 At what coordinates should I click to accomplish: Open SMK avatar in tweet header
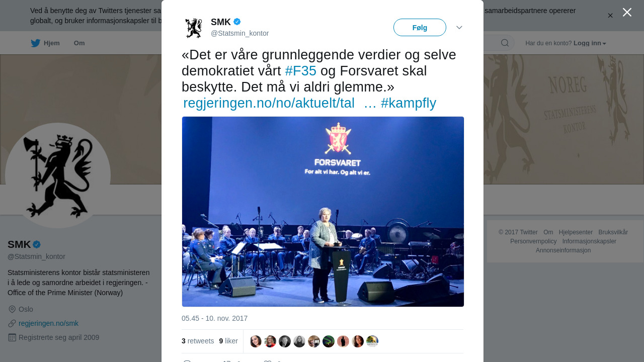click(x=194, y=28)
